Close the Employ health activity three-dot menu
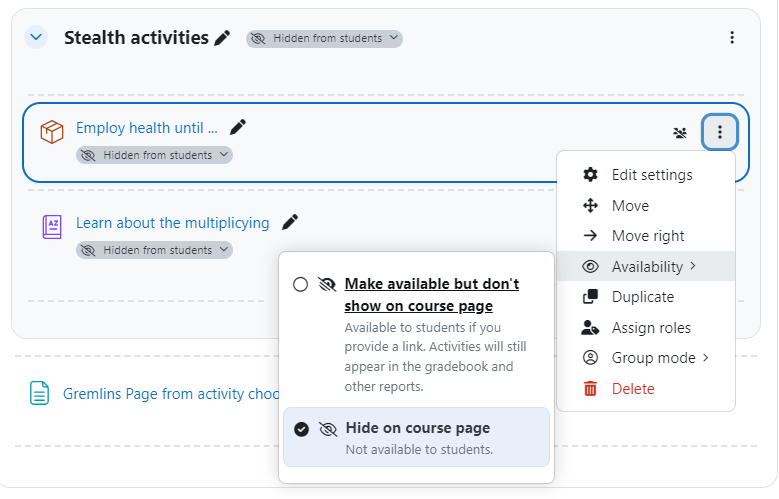The width and height of the screenshot is (779, 499). [720, 132]
